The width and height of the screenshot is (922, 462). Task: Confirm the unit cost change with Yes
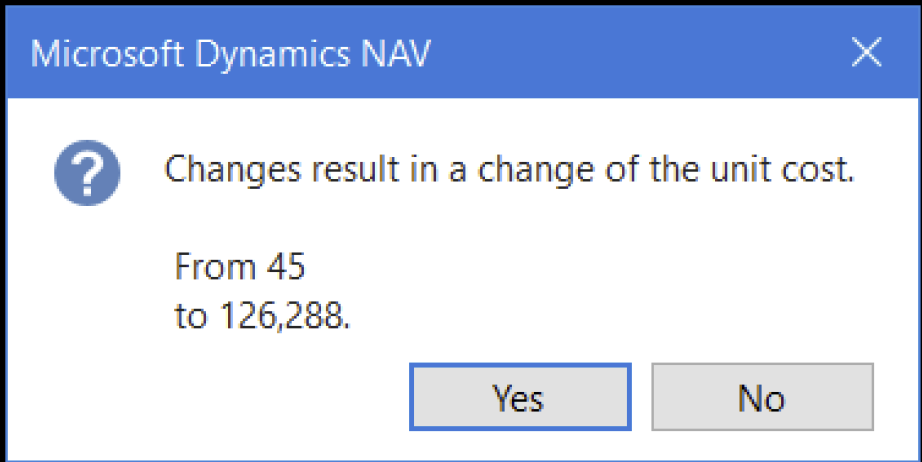point(520,397)
